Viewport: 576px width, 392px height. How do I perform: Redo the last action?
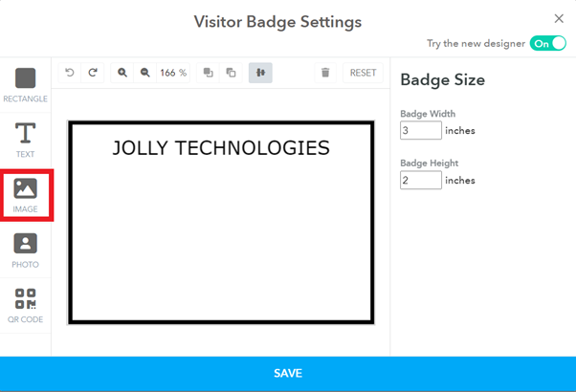[x=93, y=73]
